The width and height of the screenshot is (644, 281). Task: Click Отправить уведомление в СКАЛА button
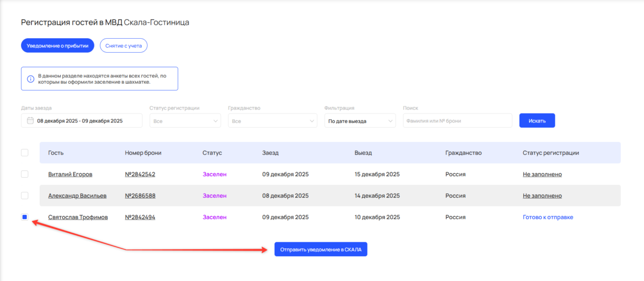pyautogui.click(x=320, y=249)
